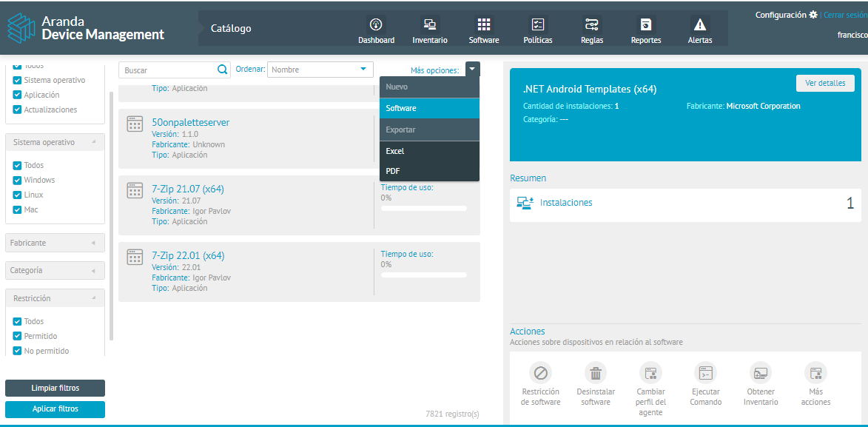Click the Cerrar sesión link

[846, 15]
